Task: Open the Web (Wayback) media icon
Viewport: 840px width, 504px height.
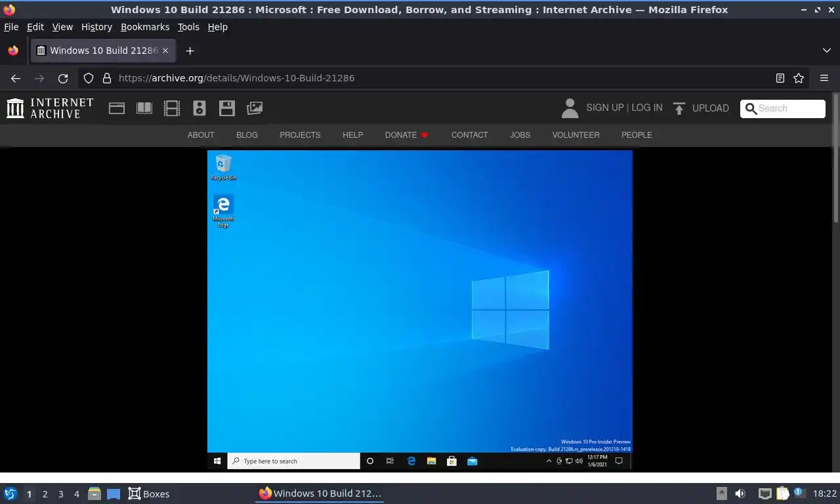Action: (x=117, y=108)
